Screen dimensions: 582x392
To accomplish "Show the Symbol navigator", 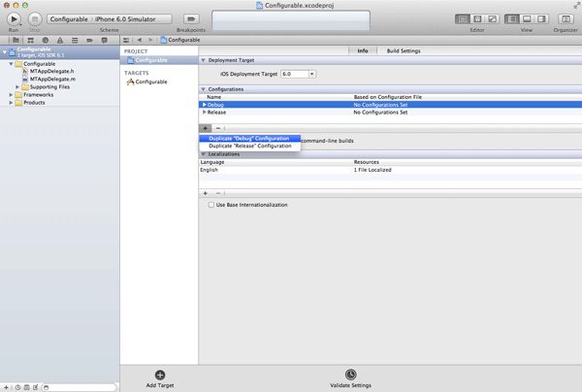I will 30,40.
